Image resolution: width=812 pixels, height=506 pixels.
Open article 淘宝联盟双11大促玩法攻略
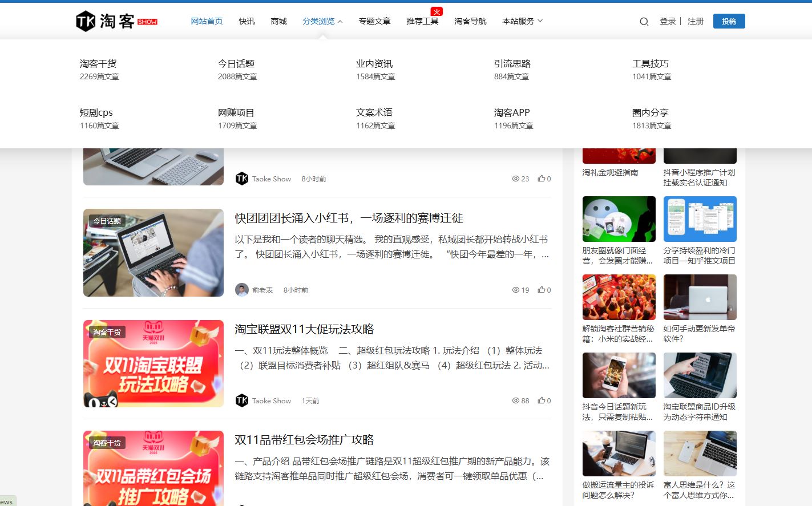tap(304, 329)
